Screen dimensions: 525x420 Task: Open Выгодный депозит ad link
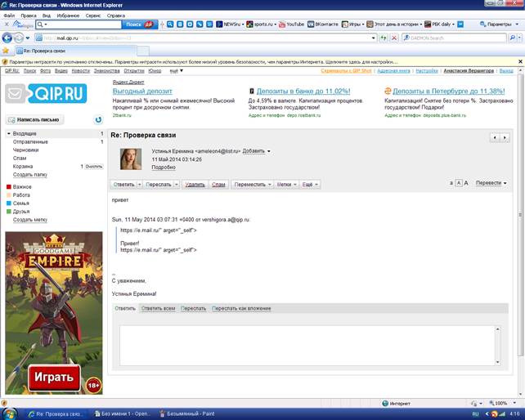pyautogui.click(x=142, y=91)
